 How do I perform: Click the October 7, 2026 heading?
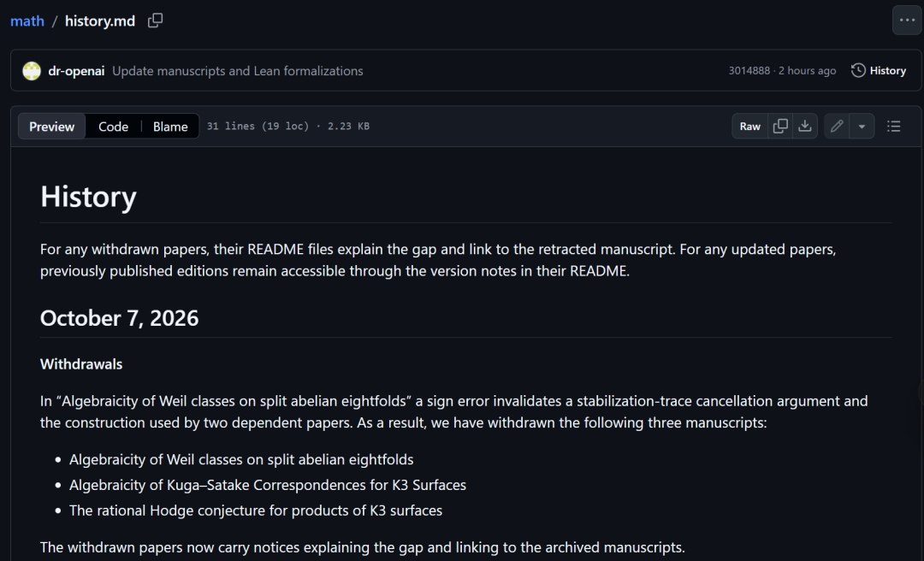(119, 318)
